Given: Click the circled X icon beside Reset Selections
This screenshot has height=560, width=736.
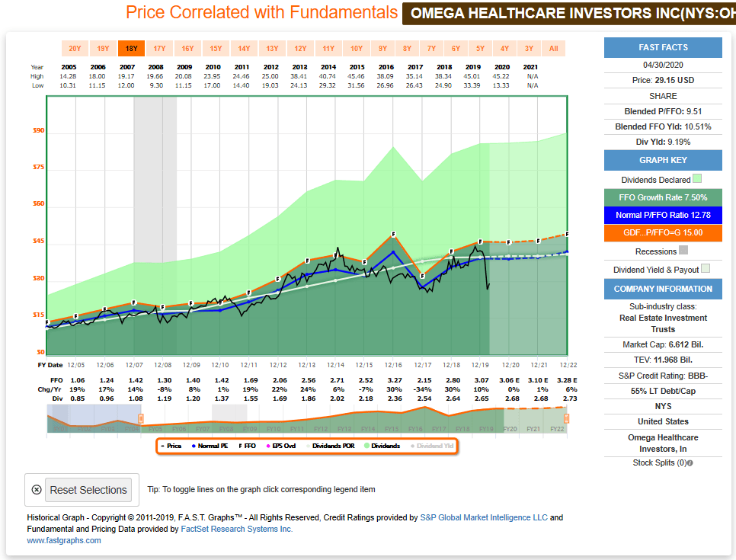Looking at the screenshot, I should point(37,490).
